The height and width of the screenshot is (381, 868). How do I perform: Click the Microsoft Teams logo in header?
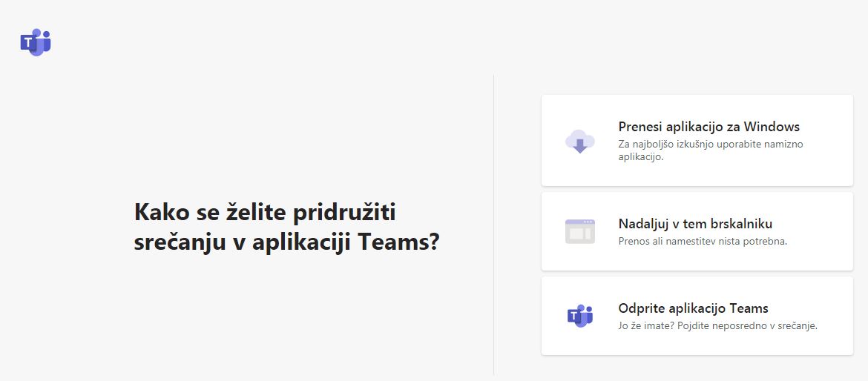tap(36, 42)
